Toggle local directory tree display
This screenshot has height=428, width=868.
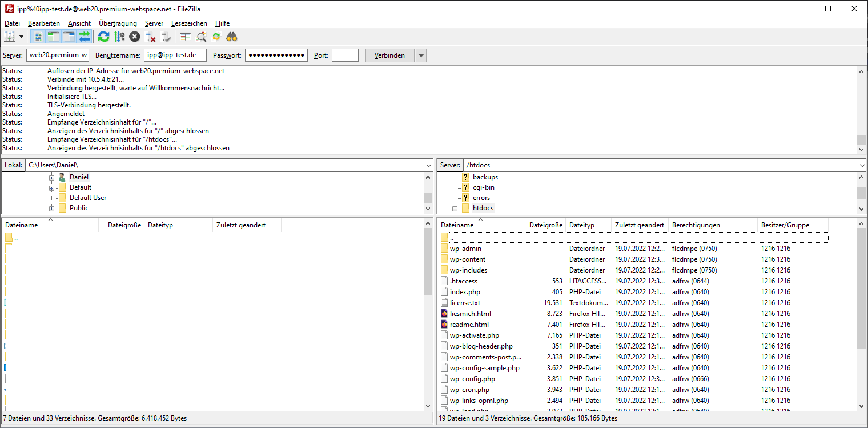pos(54,37)
